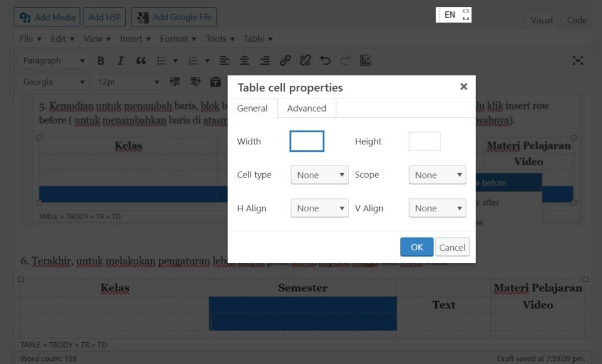Click the paste as text clipboard icon
This screenshot has height=364, width=602.
tap(215, 82)
